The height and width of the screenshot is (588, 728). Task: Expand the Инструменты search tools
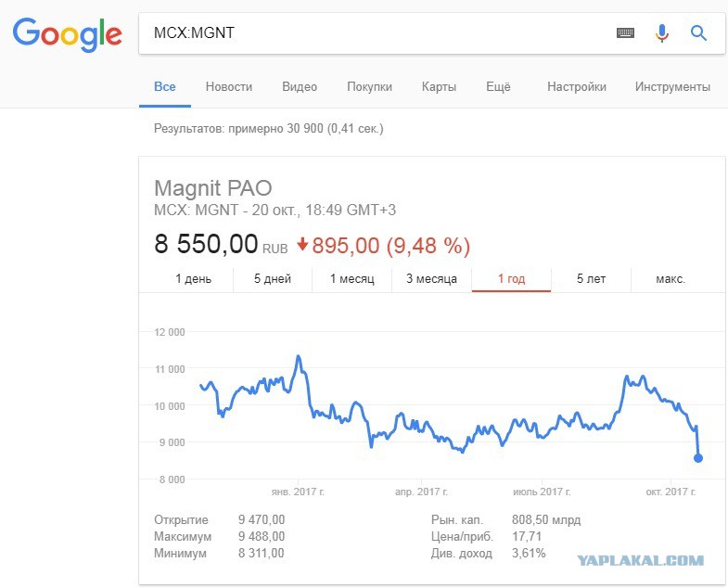[x=672, y=87]
